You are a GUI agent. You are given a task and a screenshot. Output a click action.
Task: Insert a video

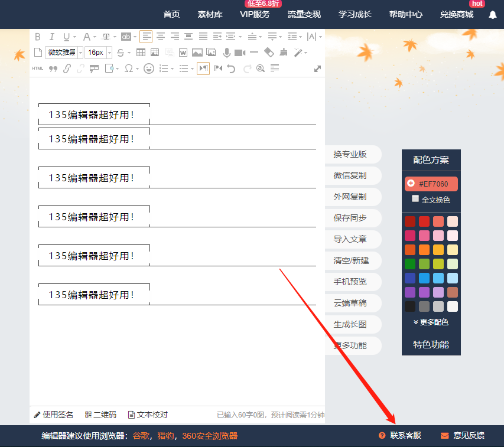(x=240, y=53)
